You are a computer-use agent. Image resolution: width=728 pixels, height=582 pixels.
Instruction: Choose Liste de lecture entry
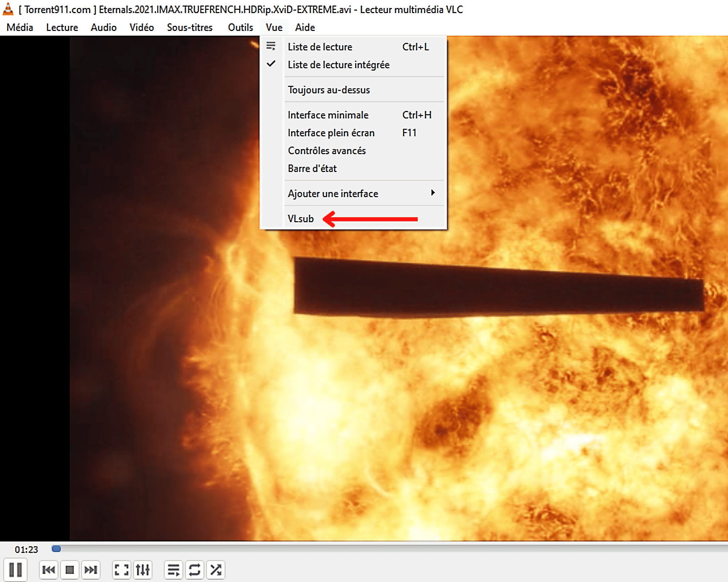(353, 47)
